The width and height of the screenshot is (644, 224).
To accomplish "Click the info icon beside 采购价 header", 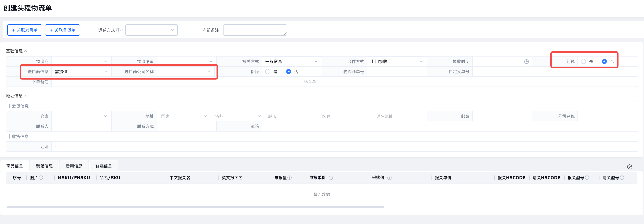I will click(x=389, y=178).
